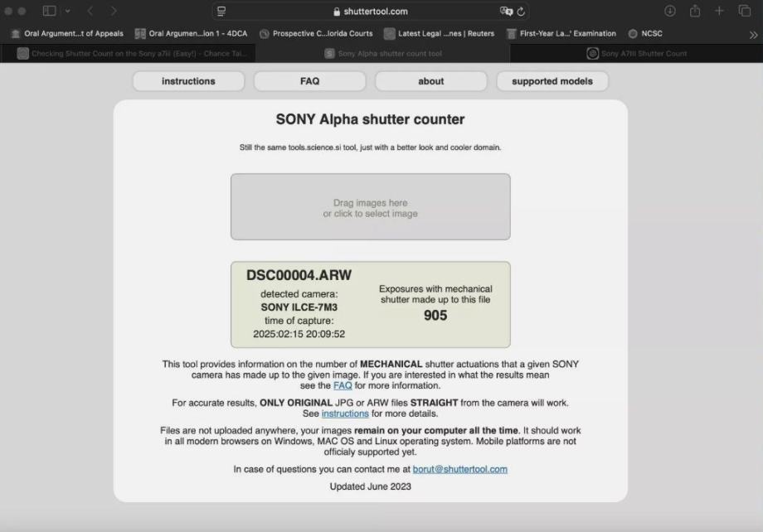This screenshot has height=532, width=763.
Task: Click the Drag images here drop zone
Action: pyautogui.click(x=371, y=206)
